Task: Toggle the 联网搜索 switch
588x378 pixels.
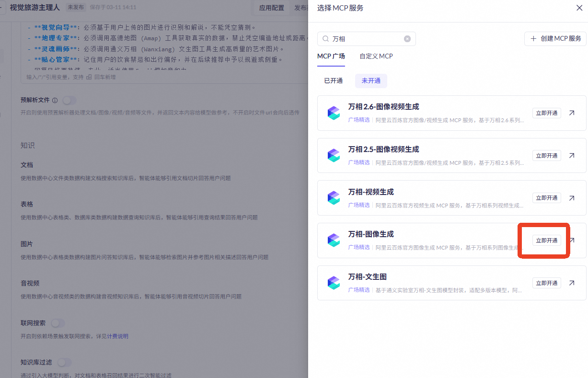Action: coord(58,323)
